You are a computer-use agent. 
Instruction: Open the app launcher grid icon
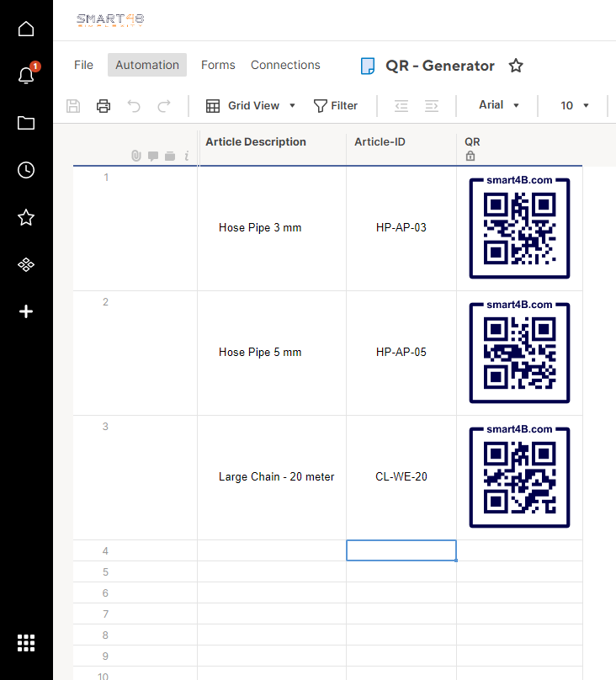pyautogui.click(x=26, y=643)
